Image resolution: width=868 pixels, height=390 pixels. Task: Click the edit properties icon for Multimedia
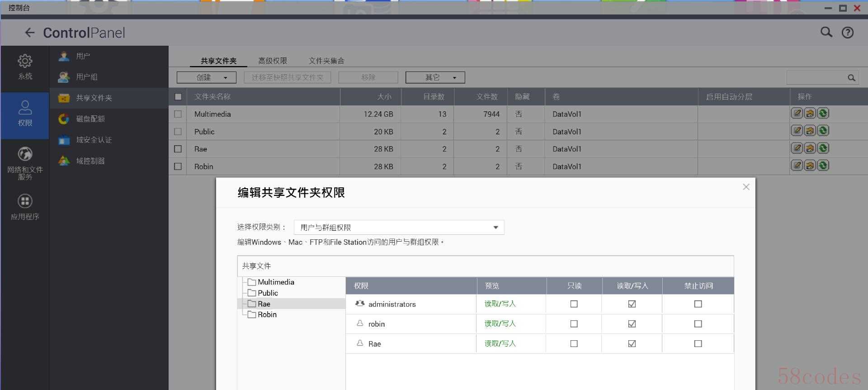[797, 114]
